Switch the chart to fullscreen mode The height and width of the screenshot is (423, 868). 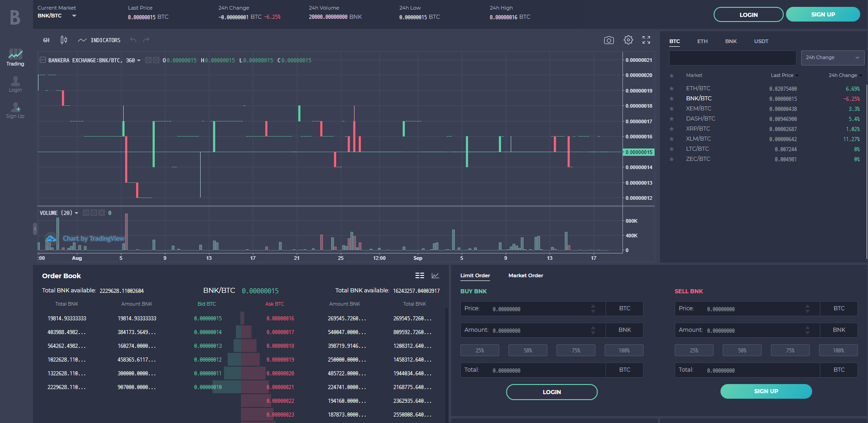point(646,40)
